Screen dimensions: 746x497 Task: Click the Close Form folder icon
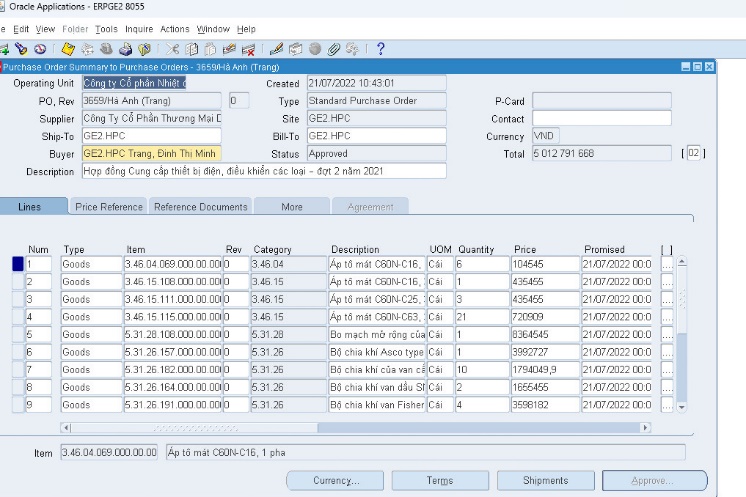144,49
